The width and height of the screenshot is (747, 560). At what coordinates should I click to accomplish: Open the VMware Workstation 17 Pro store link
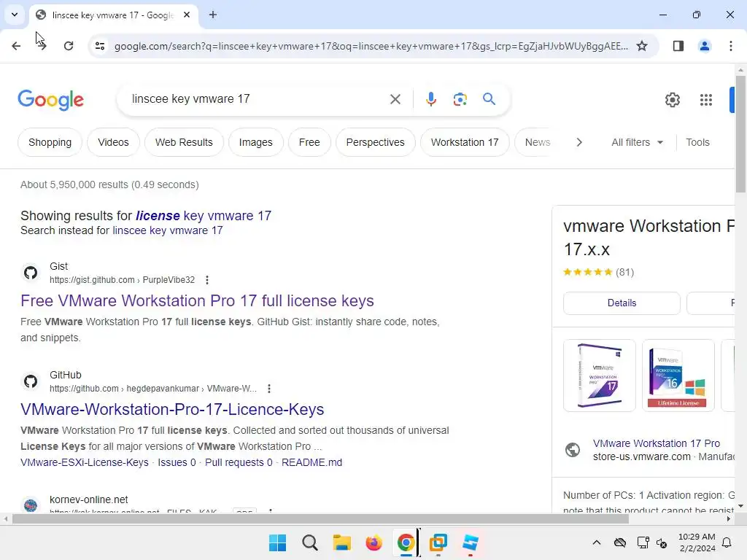(656, 443)
